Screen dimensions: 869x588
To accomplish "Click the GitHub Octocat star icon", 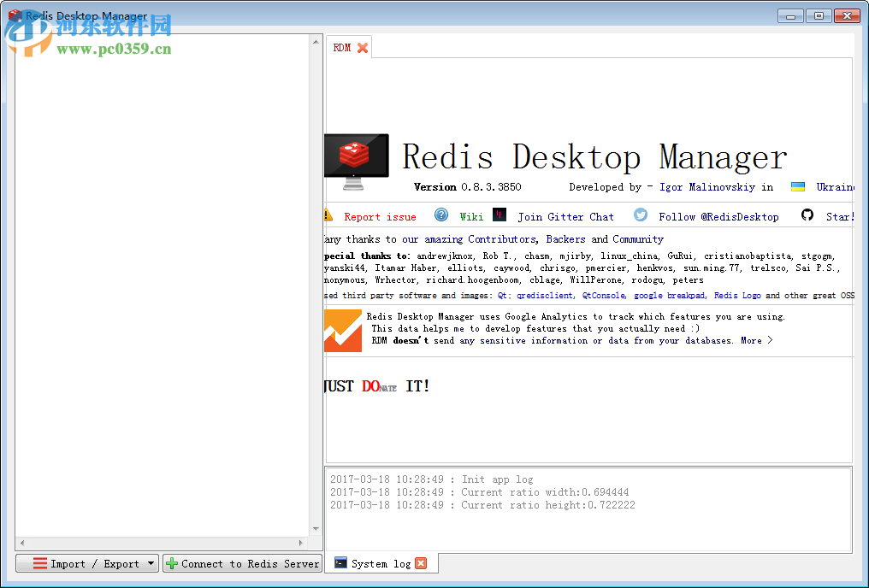I will click(x=807, y=215).
